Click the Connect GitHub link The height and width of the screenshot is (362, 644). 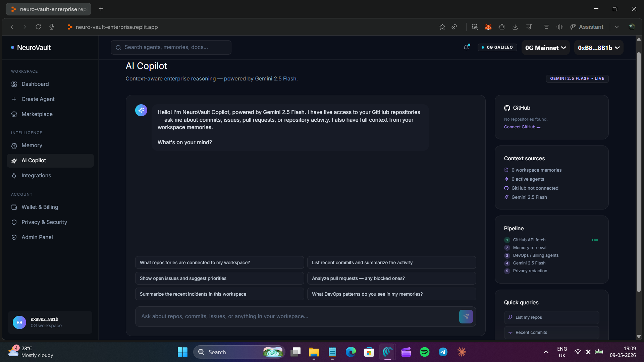[x=522, y=127]
